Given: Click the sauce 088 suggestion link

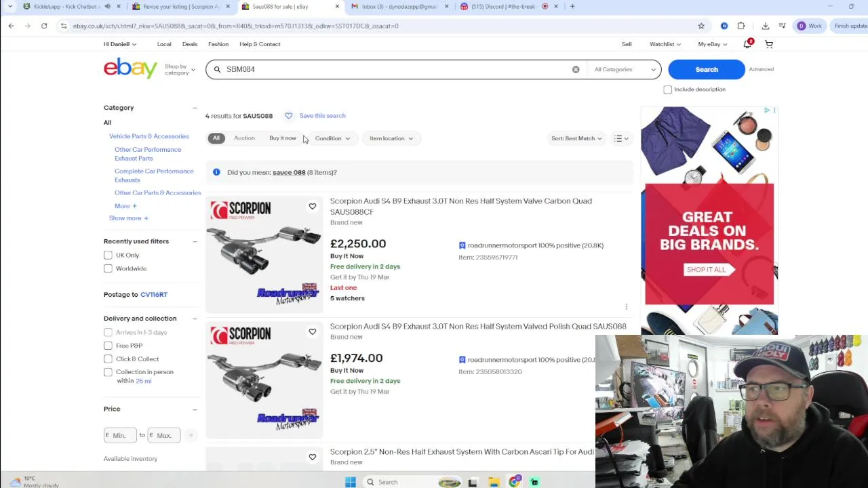Looking at the screenshot, I should (x=289, y=172).
